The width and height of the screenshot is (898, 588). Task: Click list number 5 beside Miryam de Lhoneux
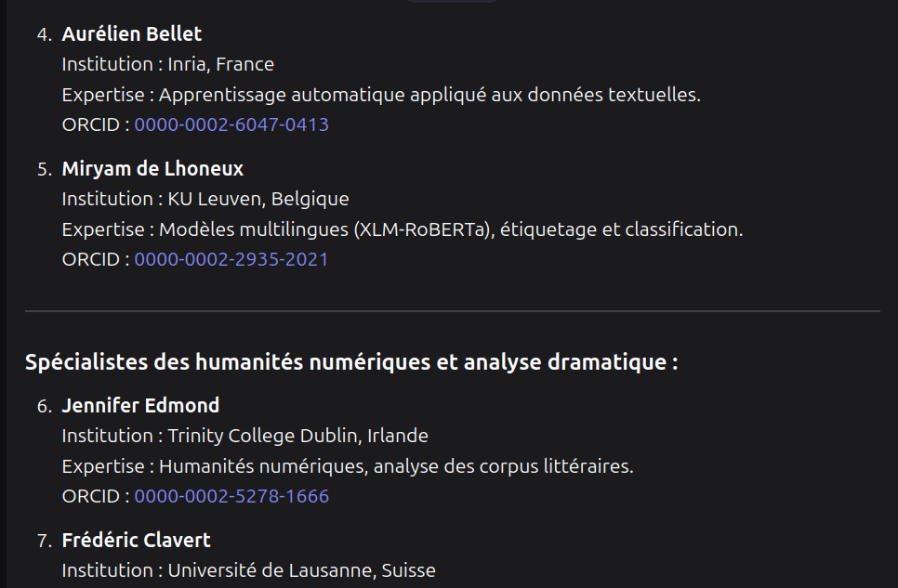pos(43,169)
